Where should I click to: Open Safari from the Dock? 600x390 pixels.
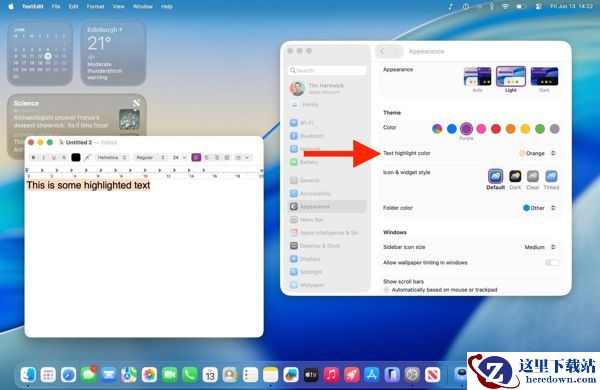click(68, 375)
